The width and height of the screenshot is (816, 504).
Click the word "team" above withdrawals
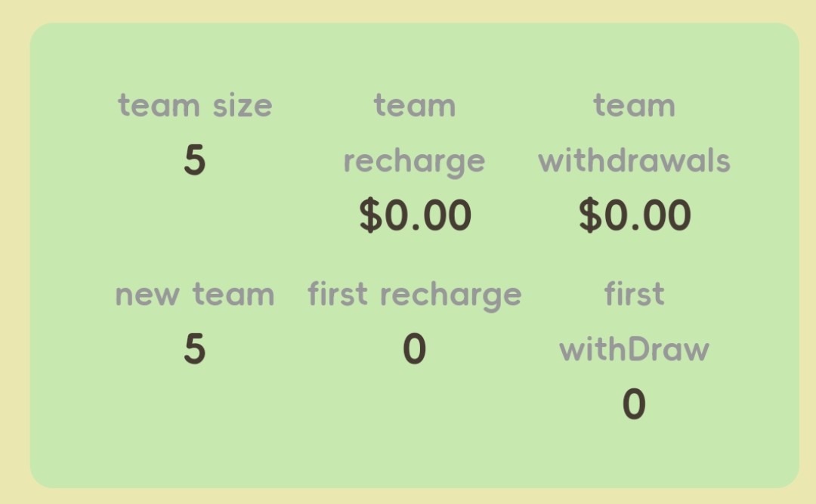pos(634,106)
